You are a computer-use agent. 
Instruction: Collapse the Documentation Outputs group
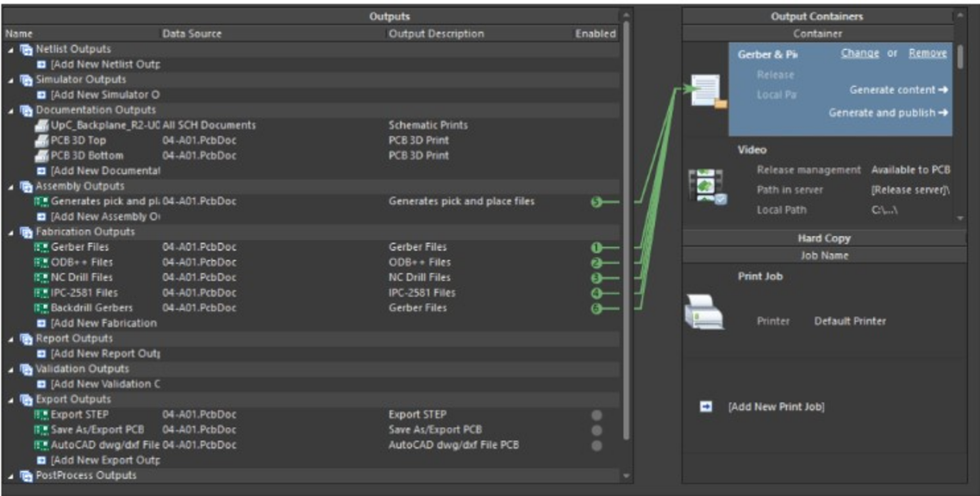(x=10, y=110)
